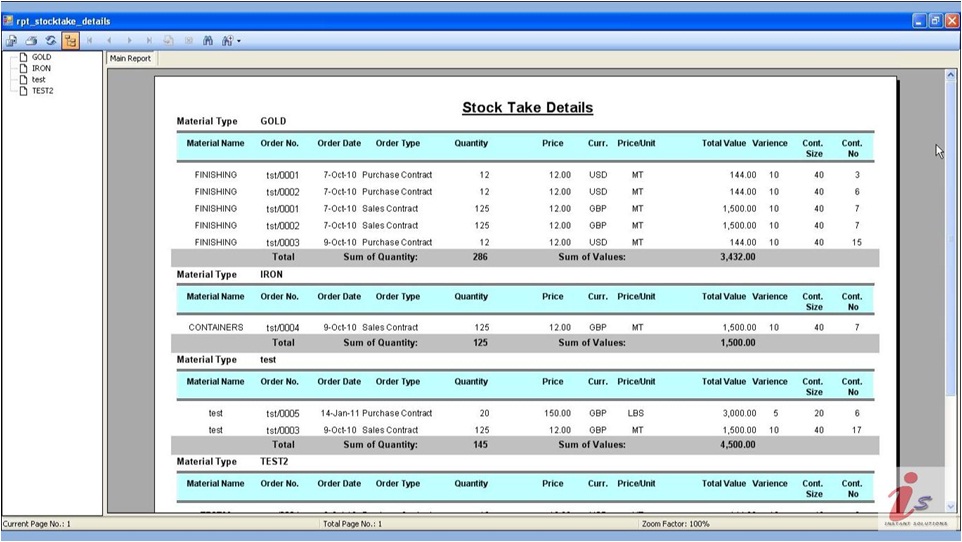The image size is (962, 542).
Task: Click the CONTAINERS material name
Action: 216,327
